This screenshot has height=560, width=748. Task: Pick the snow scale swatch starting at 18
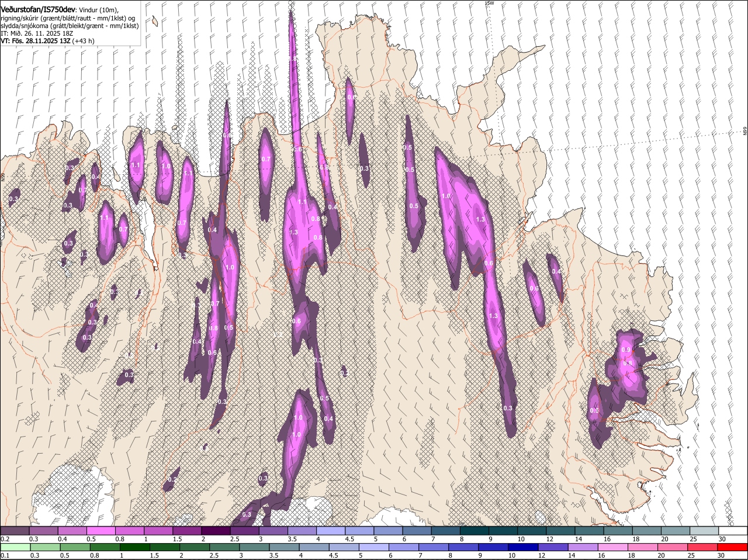pos(647,531)
